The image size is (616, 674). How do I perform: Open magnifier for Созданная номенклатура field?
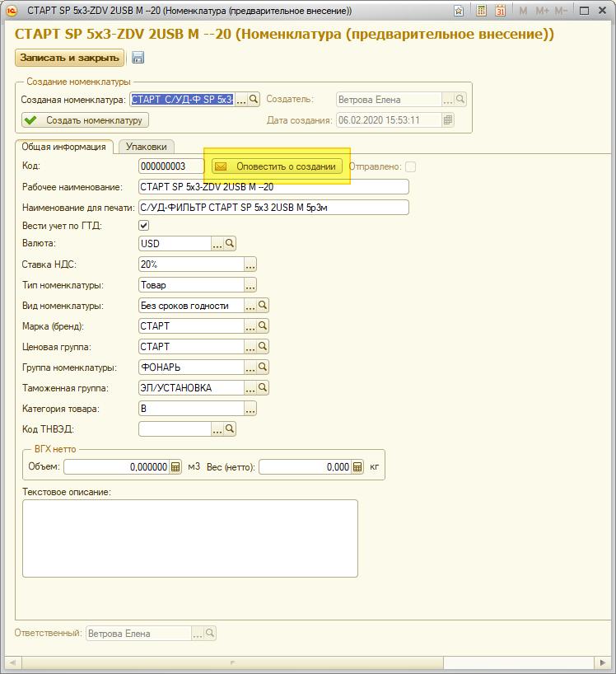tap(254, 99)
